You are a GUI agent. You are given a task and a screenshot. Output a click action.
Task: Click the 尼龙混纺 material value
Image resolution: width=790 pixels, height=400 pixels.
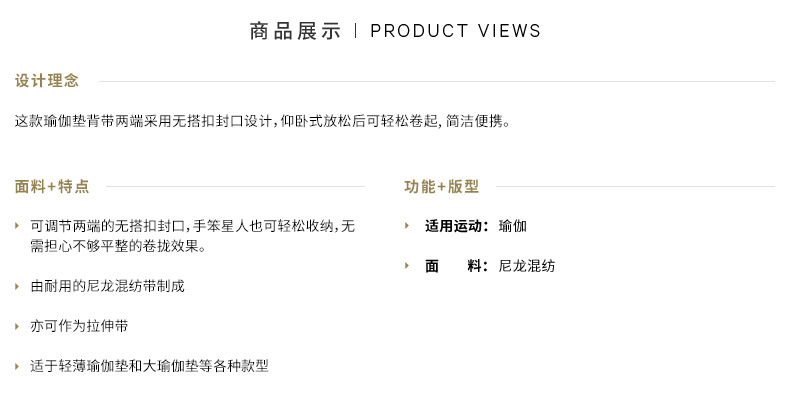click(x=527, y=266)
